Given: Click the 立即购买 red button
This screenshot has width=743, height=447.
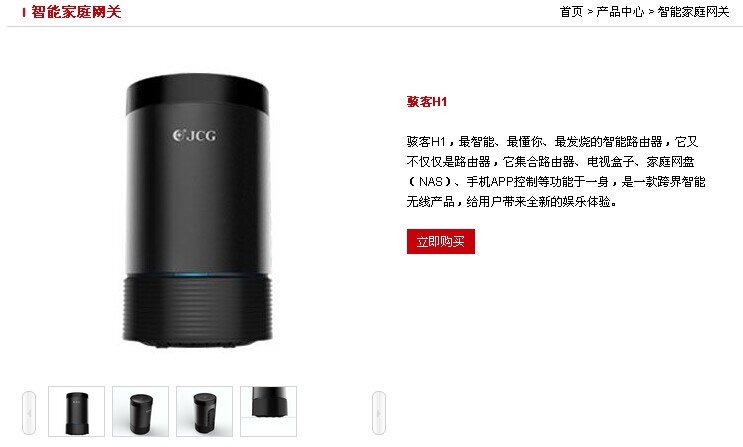Looking at the screenshot, I should [441, 242].
